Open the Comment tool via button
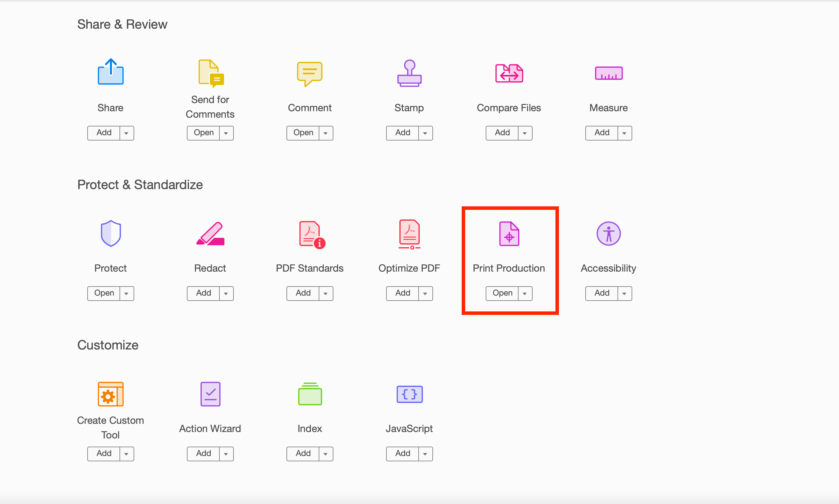 (x=303, y=133)
